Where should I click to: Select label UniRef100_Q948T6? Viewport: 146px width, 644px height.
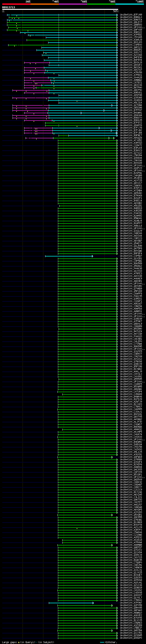point(131,125)
